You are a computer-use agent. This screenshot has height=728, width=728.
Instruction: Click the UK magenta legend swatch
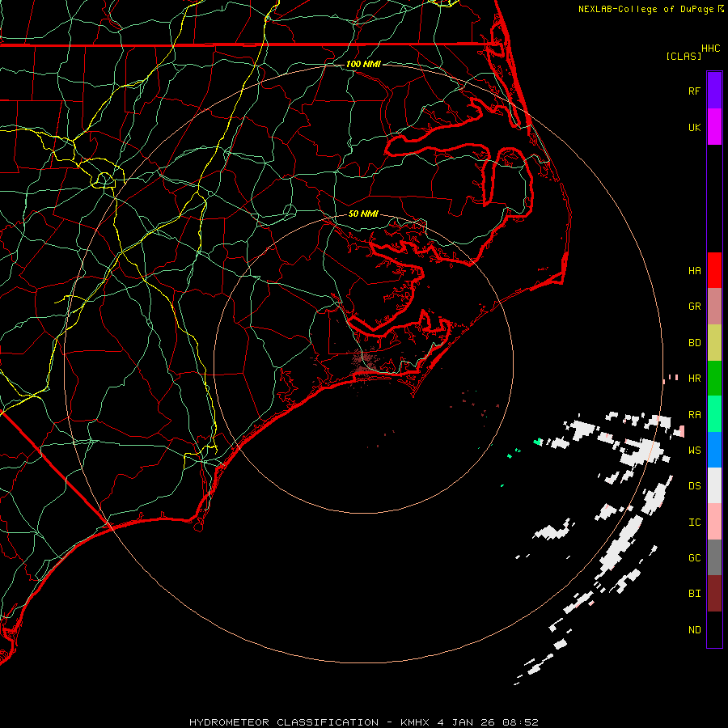[x=714, y=127]
